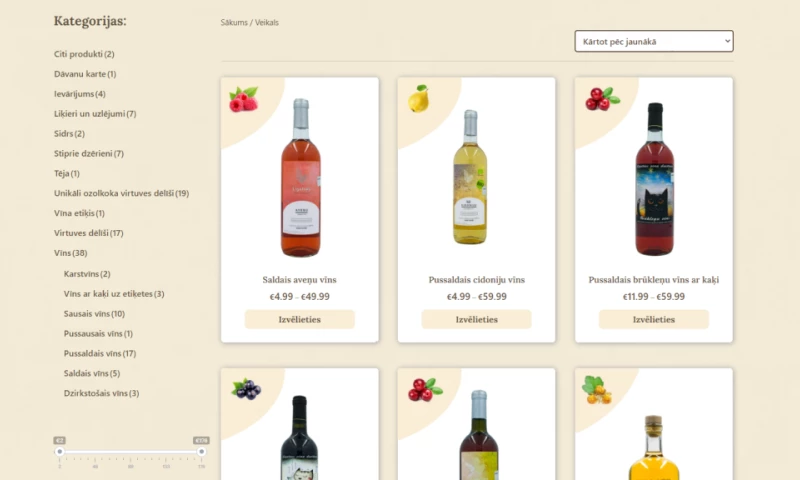This screenshot has width=800, height=480.
Task: Open the amber liqueur bottle image
Action: tap(654, 448)
